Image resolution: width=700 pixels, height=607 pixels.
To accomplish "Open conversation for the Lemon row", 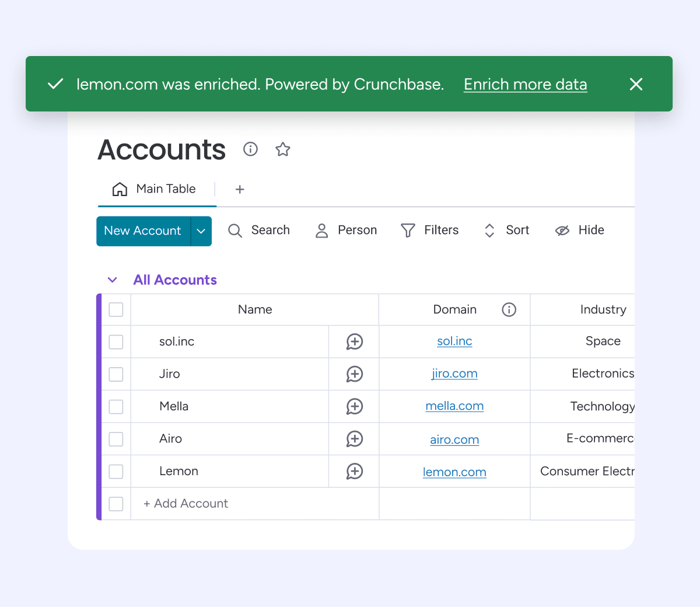I will pyautogui.click(x=355, y=471).
